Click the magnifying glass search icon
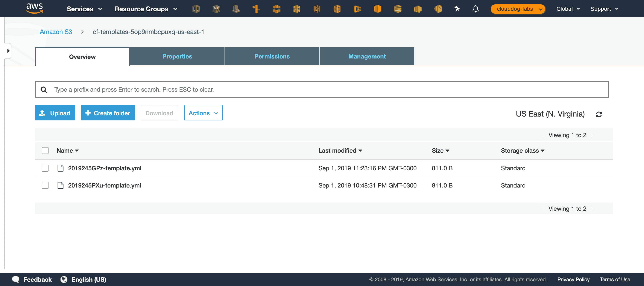Viewport: 644px width, 286px height. [x=44, y=89]
